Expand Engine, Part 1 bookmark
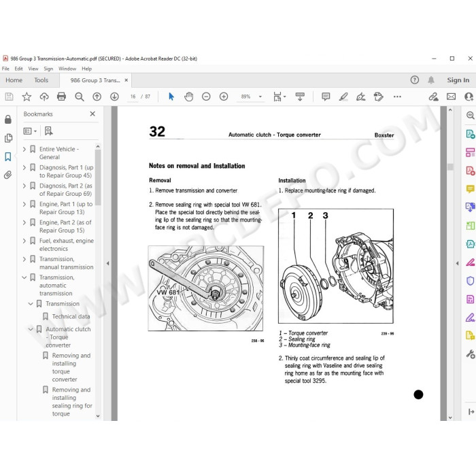Viewport: 476px width, 476px height. pyautogui.click(x=24, y=204)
